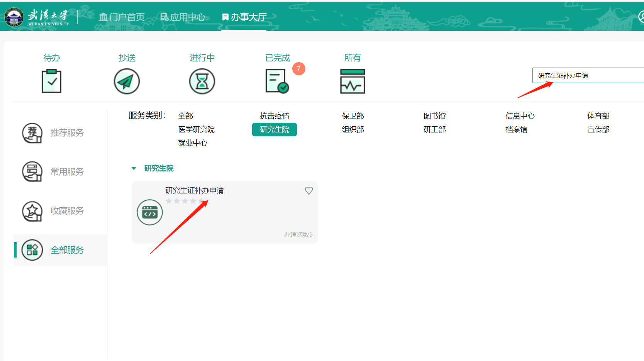This screenshot has width=644, height=361.
Task: Go to the 门户首页 tab
Action: point(122,17)
